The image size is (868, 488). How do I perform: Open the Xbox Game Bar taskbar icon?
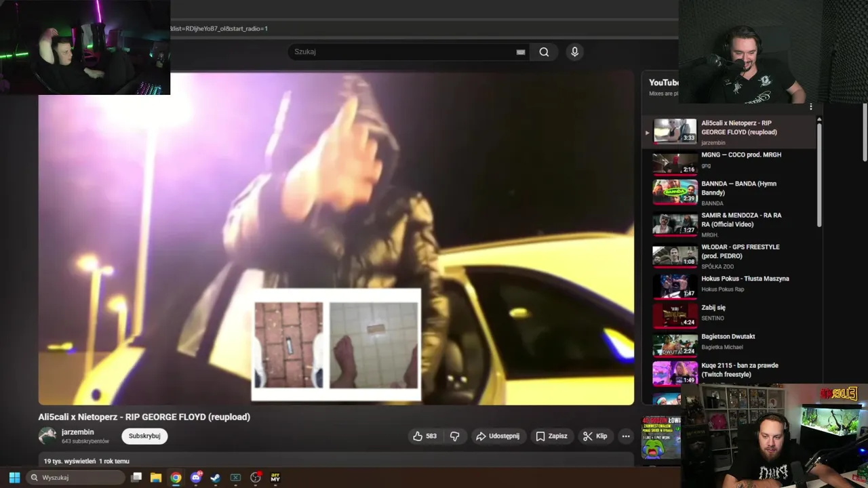(x=235, y=477)
